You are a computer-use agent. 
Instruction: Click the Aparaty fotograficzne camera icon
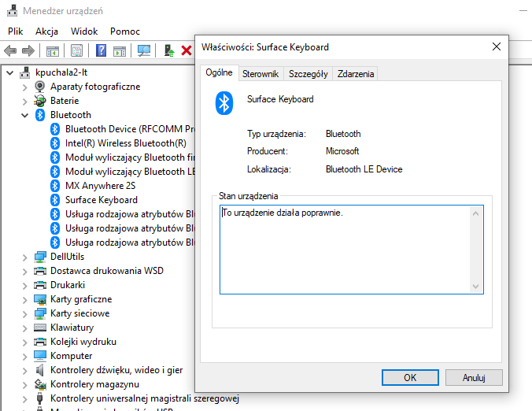(x=39, y=87)
